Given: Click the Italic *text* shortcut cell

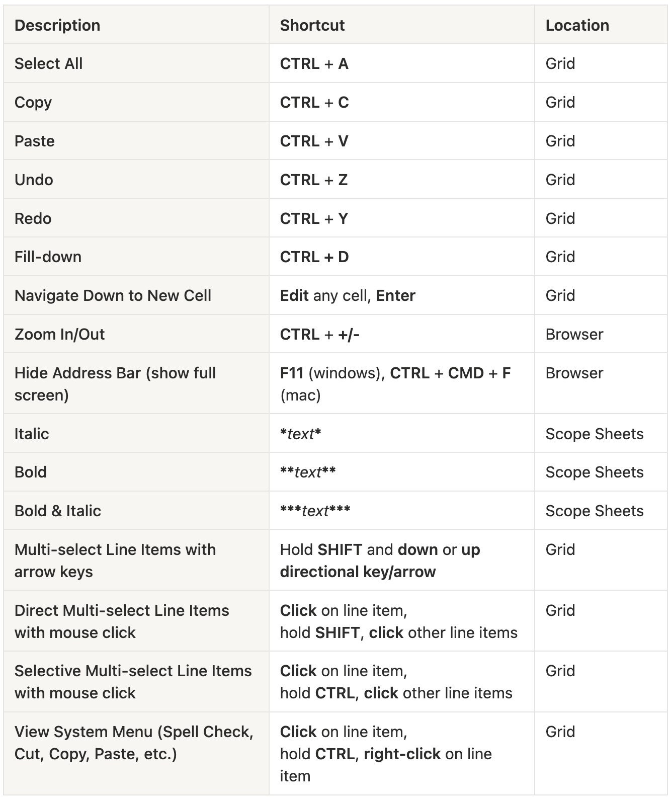Looking at the screenshot, I should 401,434.
